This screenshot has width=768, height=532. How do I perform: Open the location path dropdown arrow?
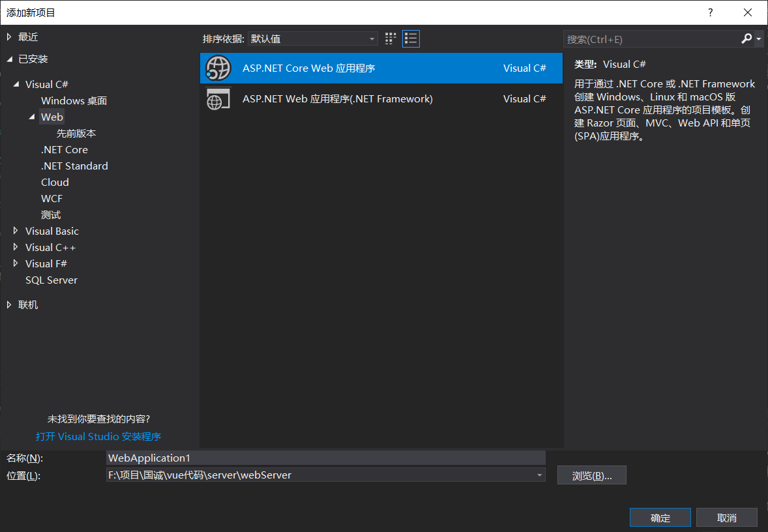[x=539, y=475]
